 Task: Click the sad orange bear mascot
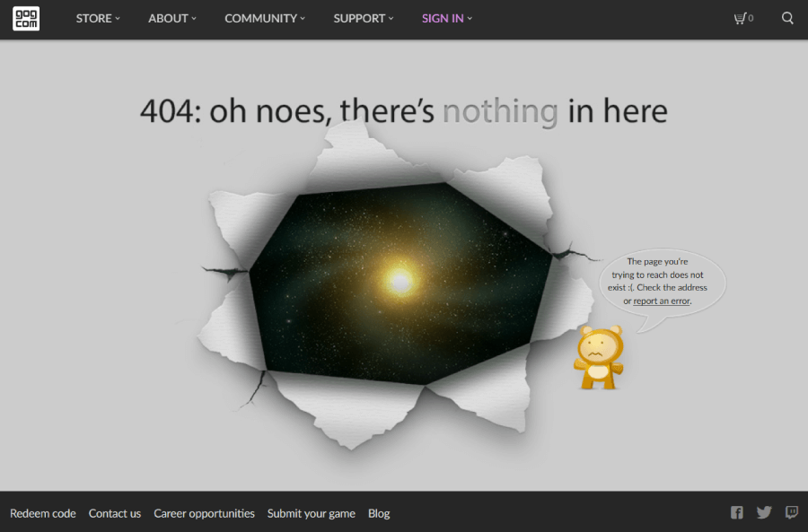tap(599, 357)
